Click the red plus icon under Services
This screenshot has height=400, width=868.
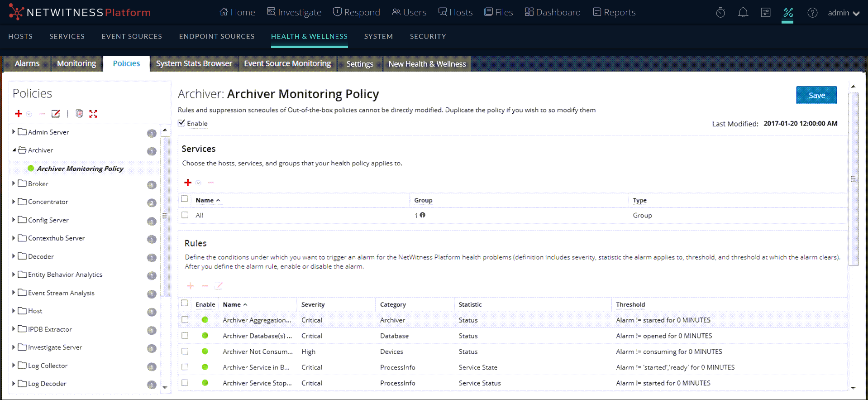(188, 183)
